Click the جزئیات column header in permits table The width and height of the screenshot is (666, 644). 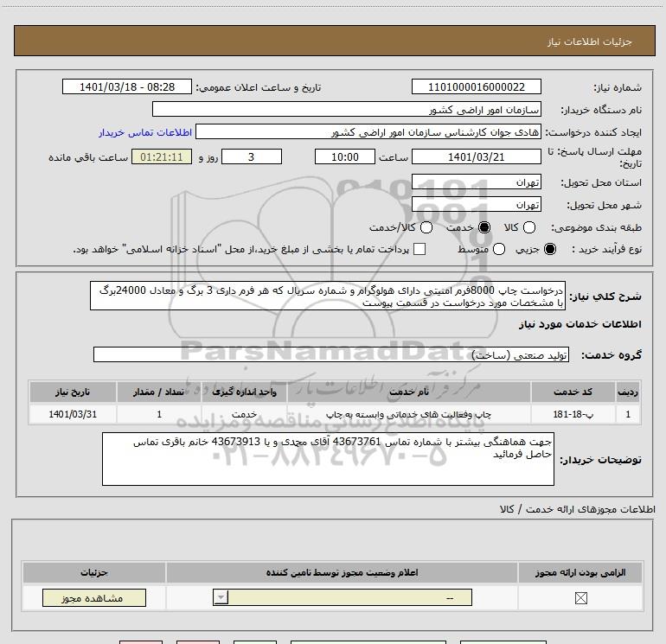point(94,572)
